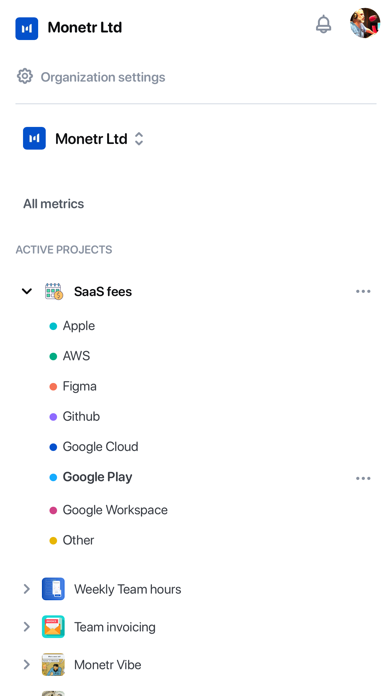Open the notifications bell
The height and width of the screenshot is (696, 392).
click(324, 24)
